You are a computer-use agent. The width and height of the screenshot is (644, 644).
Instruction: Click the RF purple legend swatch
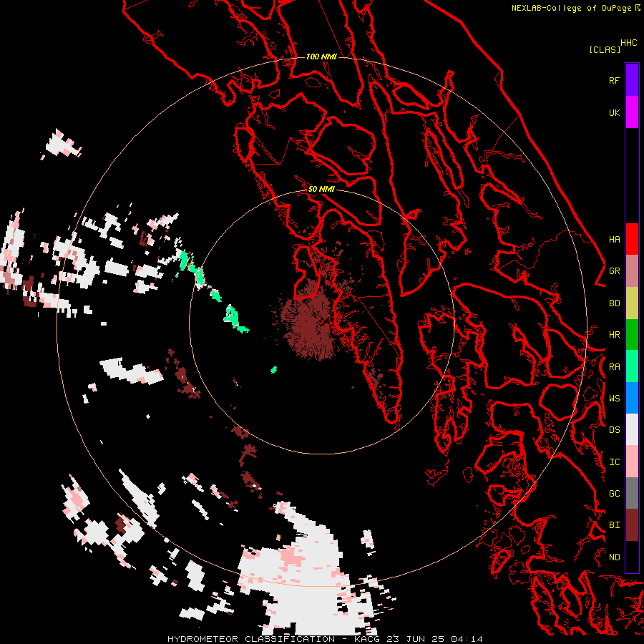[x=632, y=80]
